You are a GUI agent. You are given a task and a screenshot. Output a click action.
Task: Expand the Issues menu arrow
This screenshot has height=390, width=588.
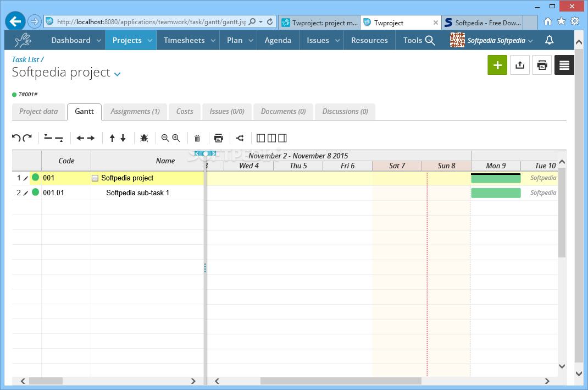337,41
